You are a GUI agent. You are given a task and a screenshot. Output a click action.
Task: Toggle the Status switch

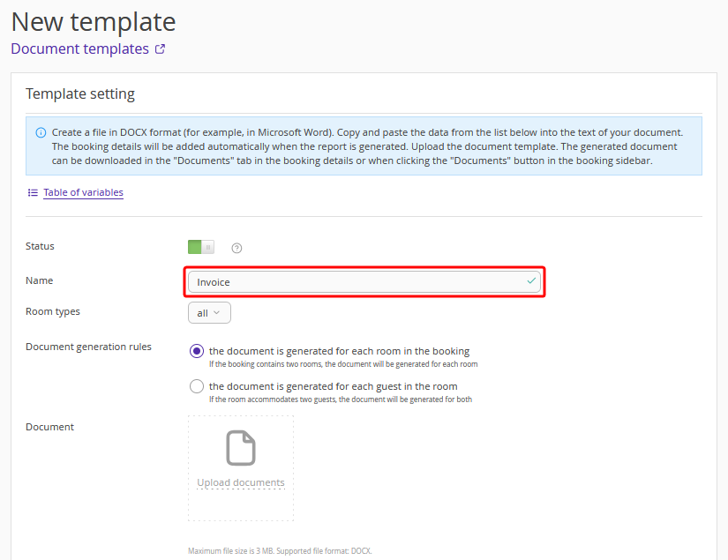[201, 247]
